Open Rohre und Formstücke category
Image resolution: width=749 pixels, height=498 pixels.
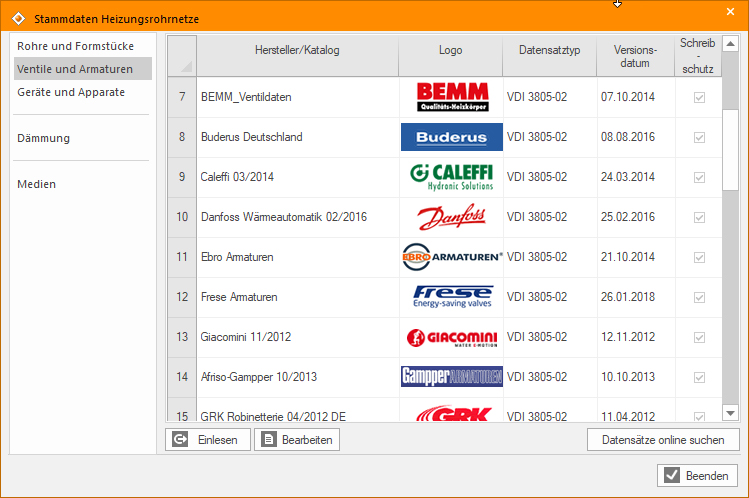pyautogui.click(x=83, y=46)
